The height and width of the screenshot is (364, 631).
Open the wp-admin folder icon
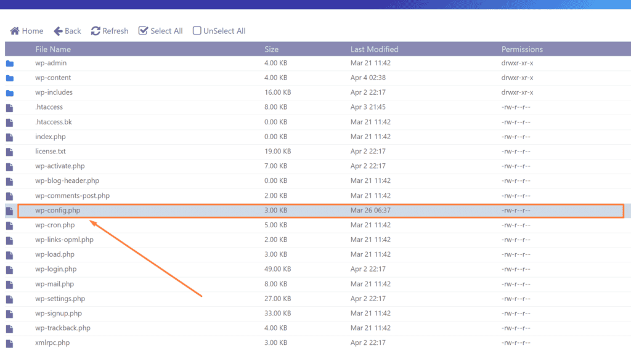(x=10, y=63)
